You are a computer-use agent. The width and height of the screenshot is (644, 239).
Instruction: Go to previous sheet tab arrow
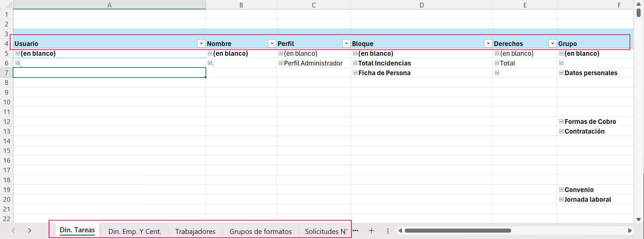pos(13,231)
